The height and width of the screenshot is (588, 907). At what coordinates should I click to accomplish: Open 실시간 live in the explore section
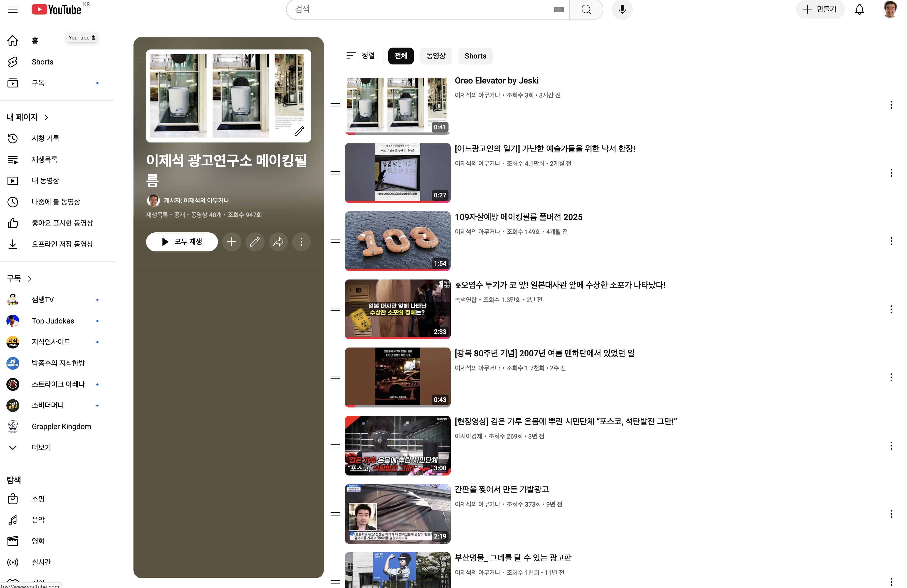pos(57,562)
